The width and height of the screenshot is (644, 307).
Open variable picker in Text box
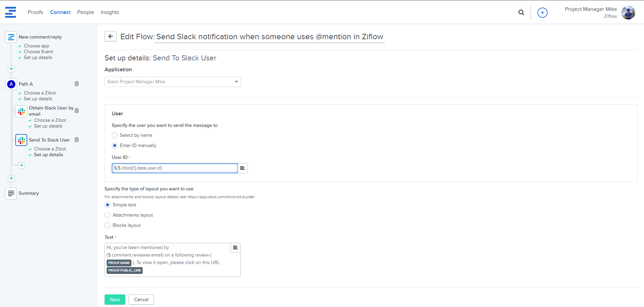tap(235, 248)
